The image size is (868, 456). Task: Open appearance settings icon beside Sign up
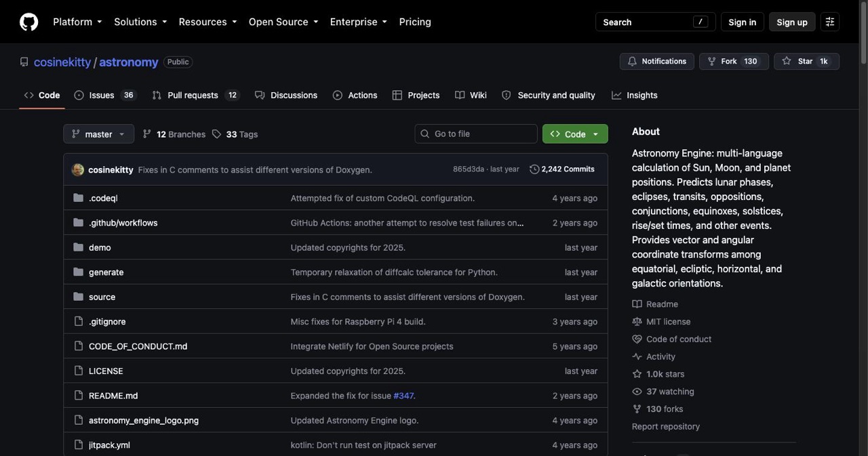click(x=830, y=22)
